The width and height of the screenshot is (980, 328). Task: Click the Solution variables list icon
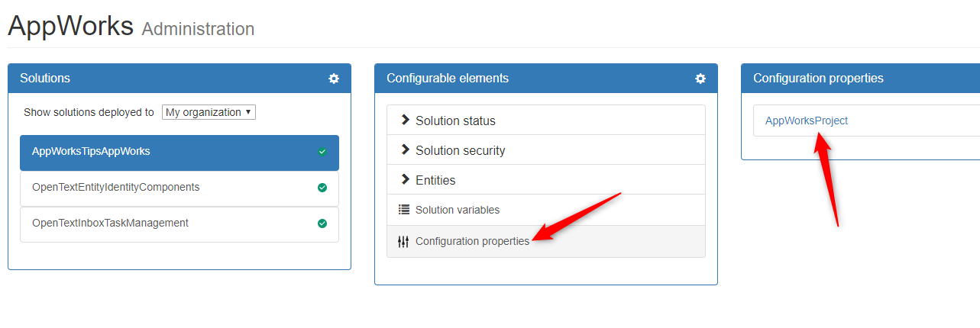coord(404,210)
